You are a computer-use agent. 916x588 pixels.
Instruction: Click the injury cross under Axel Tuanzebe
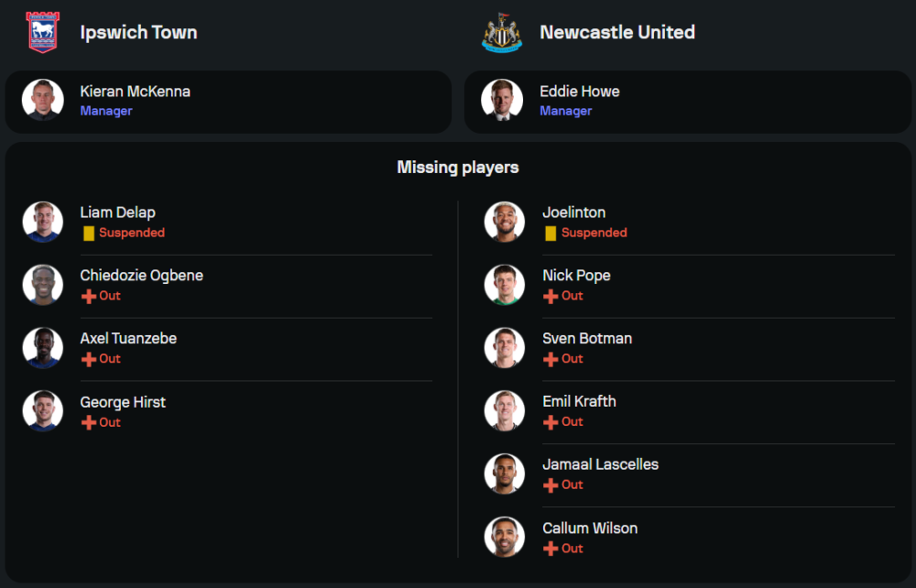(x=89, y=360)
